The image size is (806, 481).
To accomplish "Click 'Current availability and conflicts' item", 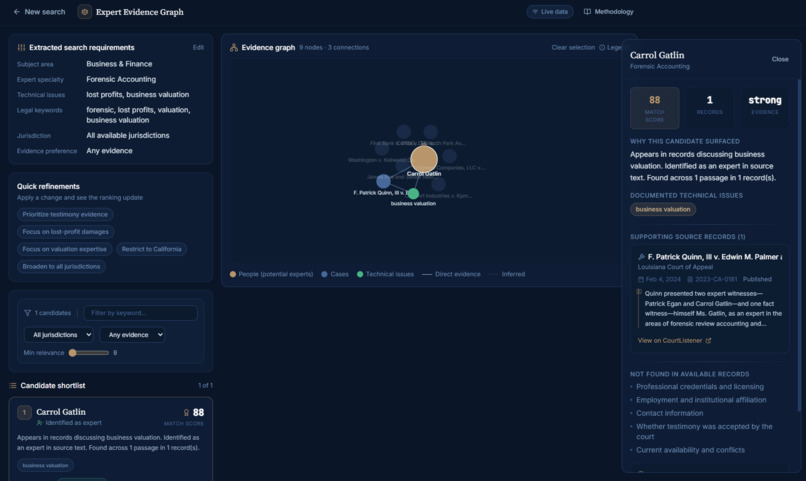I will [690, 450].
